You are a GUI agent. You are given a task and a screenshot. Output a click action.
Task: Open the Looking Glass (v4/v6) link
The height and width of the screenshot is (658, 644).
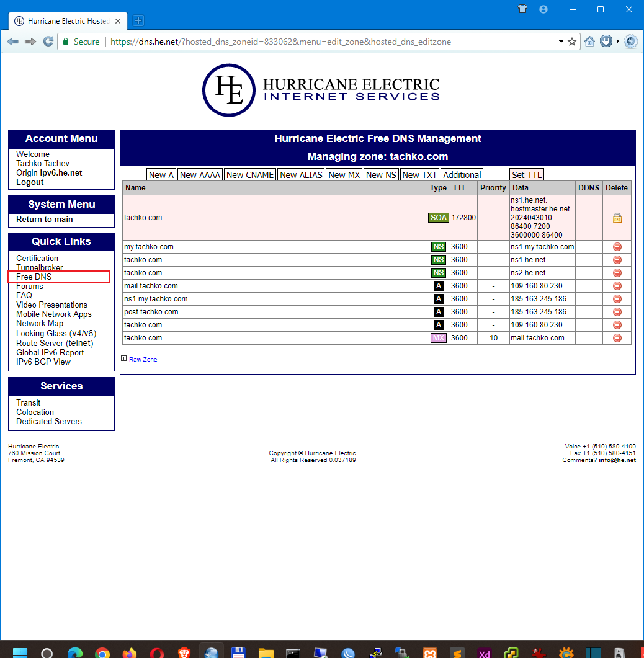pos(56,333)
